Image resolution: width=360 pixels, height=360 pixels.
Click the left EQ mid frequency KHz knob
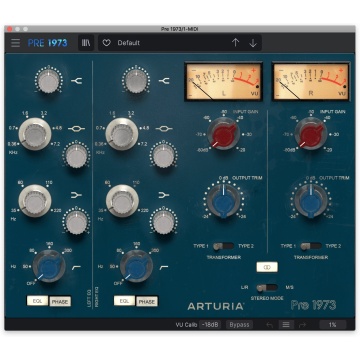click(35, 134)
